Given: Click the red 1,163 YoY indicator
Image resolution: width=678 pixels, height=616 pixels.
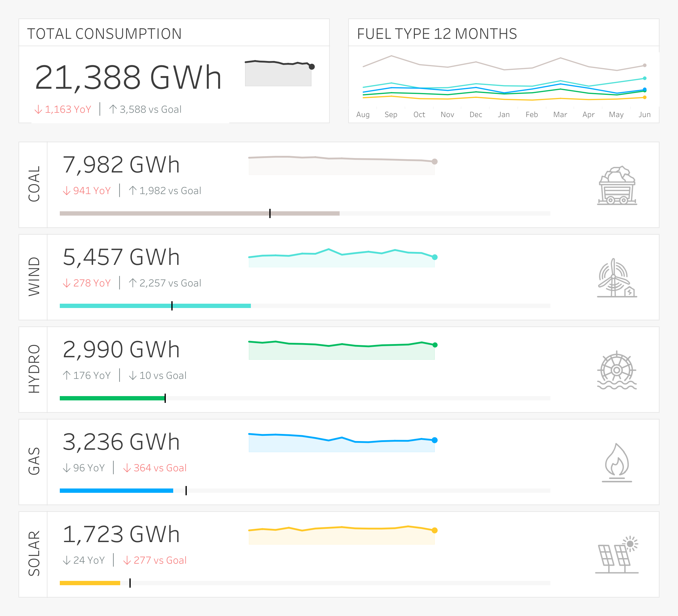Looking at the screenshot, I should [x=63, y=109].
